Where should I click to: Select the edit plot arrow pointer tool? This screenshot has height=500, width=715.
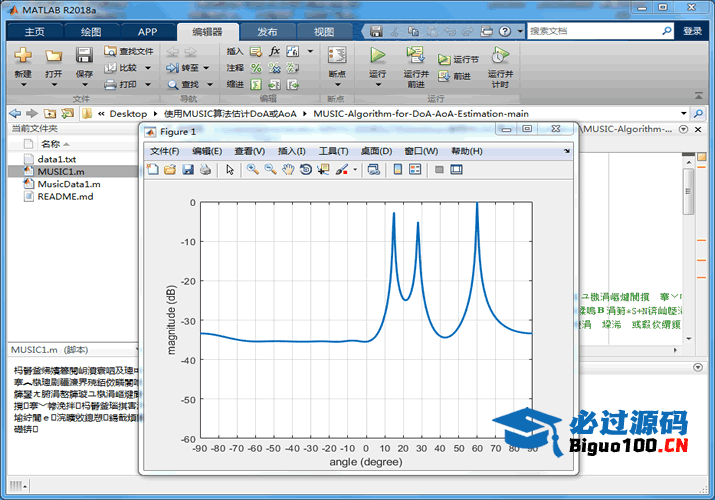tap(230, 170)
